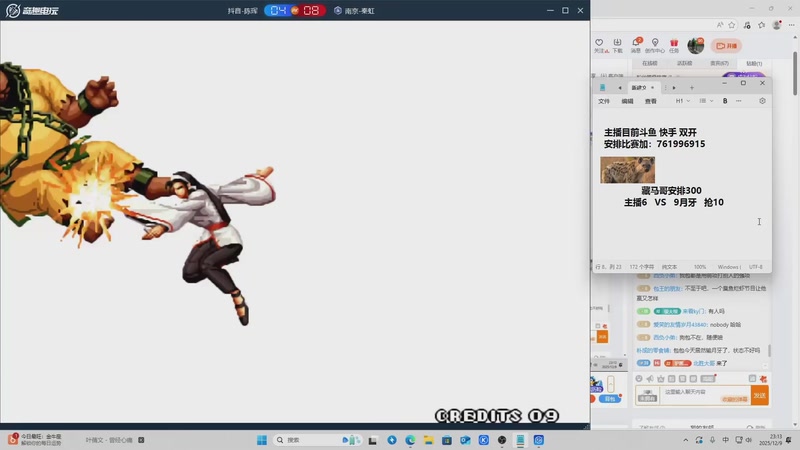
Task: Open the notepad 查看 menu
Action: tap(651, 101)
